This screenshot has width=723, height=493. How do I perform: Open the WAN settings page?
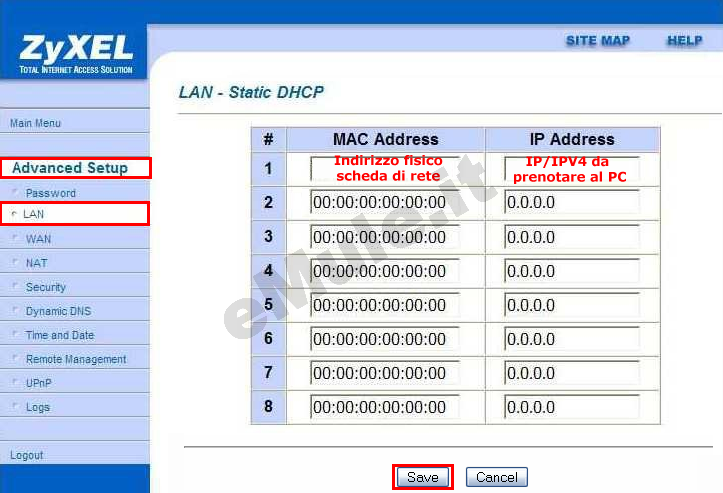pyautogui.click(x=38, y=239)
